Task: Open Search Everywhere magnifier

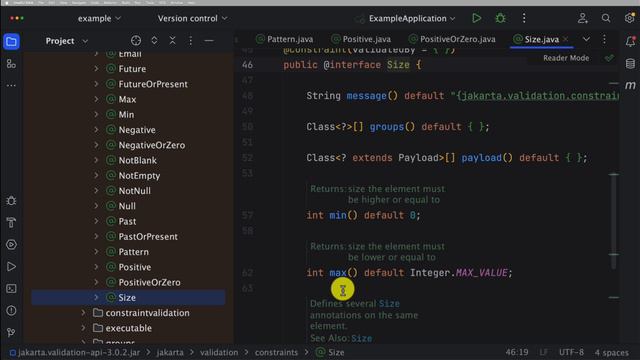Action: [606, 18]
